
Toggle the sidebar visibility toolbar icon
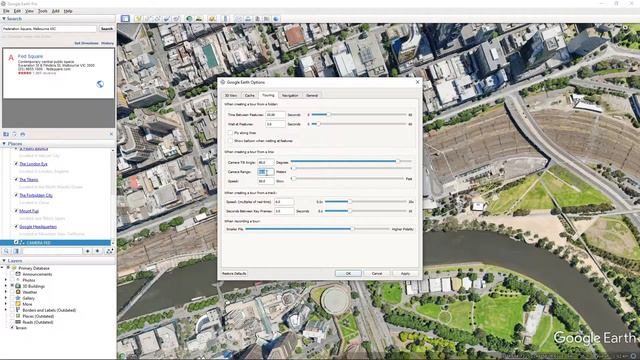pyautogui.click(x=125, y=19)
